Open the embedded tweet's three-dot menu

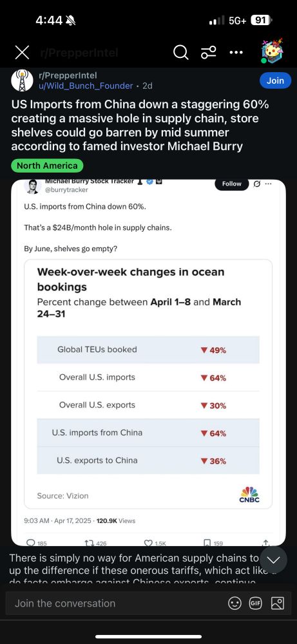pyautogui.click(x=268, y=184)
